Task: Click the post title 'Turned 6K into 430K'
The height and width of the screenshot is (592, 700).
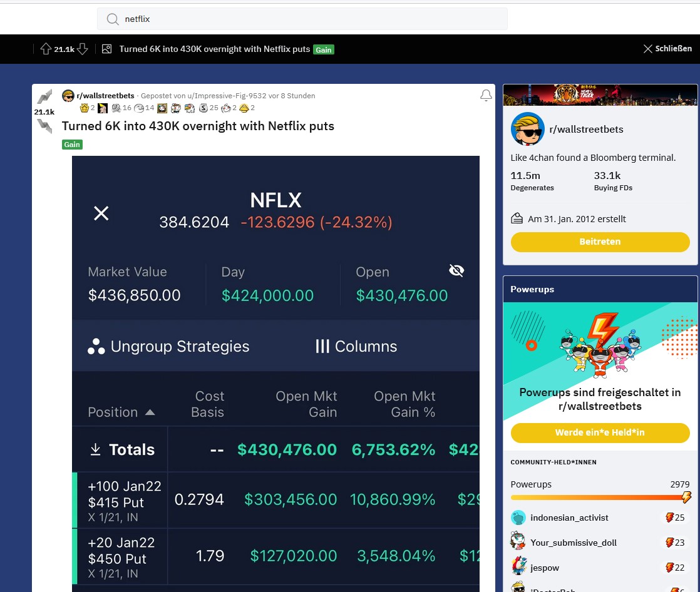Action: [198, 126]
